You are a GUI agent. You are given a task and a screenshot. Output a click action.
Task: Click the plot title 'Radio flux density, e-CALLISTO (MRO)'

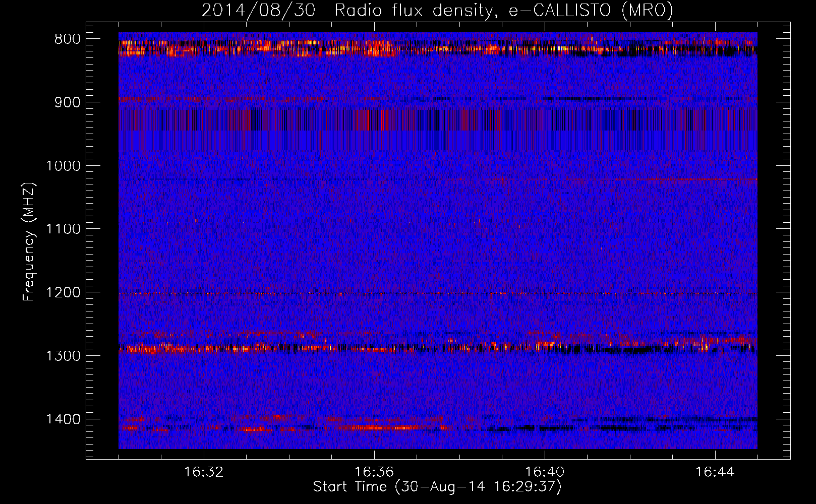(x=504, y=10)
